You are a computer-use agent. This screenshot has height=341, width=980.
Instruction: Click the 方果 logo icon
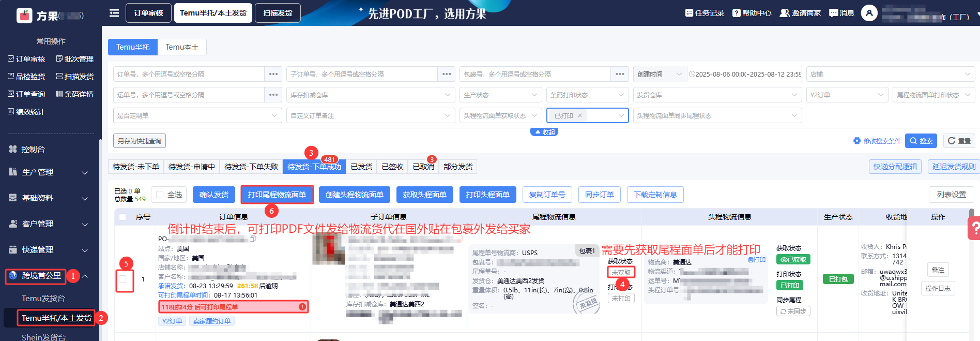pos(24,16)
